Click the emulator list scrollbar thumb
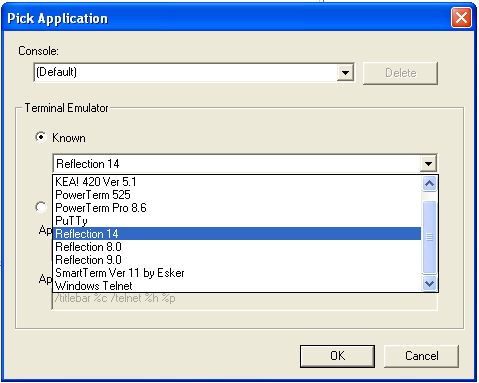 pyautogui.click(x=429, y=237)
